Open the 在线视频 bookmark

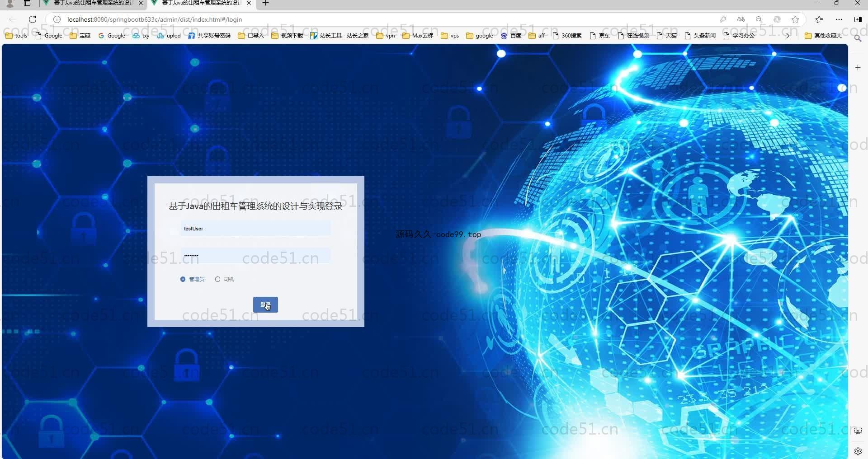click(633, 36)
